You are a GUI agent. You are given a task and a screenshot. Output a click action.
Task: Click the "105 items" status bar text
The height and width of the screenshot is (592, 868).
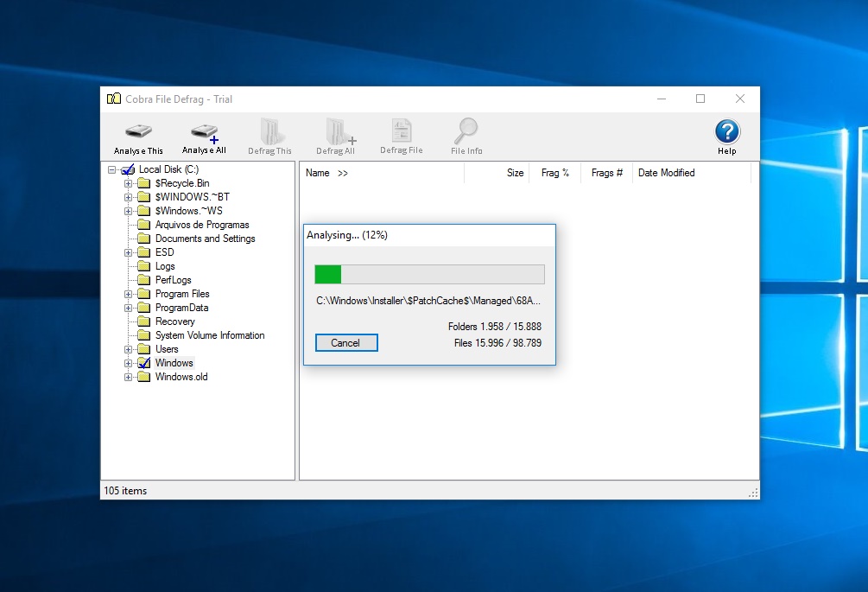(x=125, y=491)
